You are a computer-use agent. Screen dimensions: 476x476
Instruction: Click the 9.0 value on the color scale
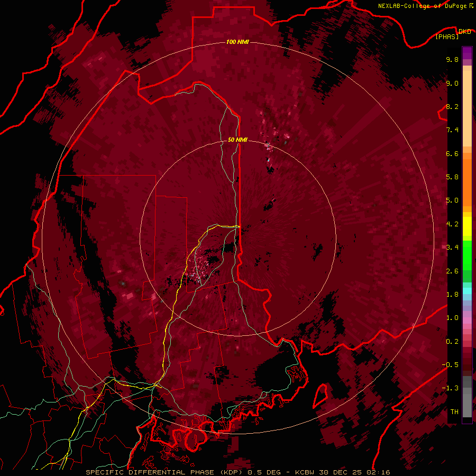452,83
